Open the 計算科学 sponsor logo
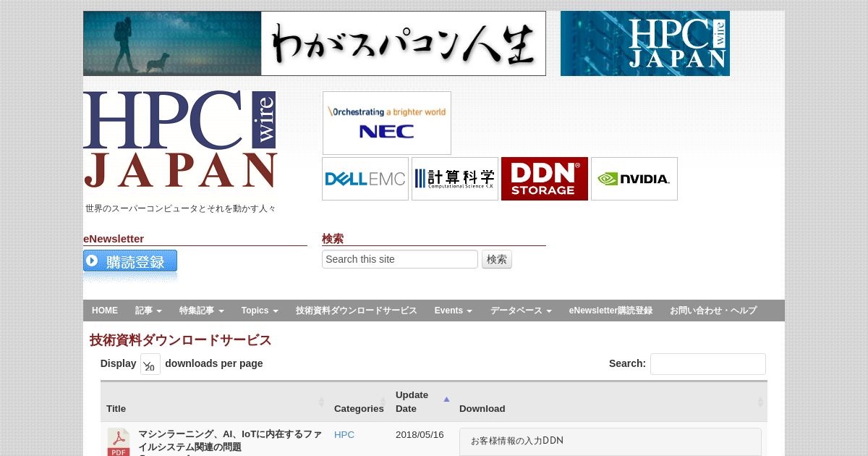Viewport: 868px width, 456px height. coord(455,179)
